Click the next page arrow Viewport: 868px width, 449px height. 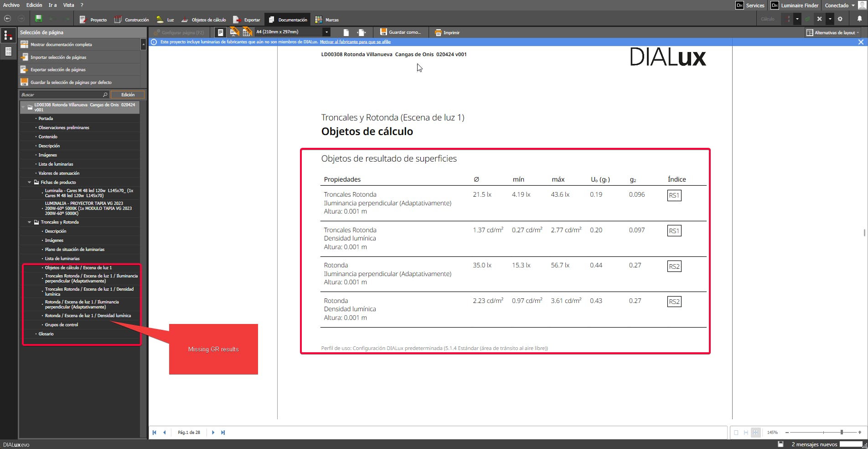pyautogui.click(x=213, y=433)
